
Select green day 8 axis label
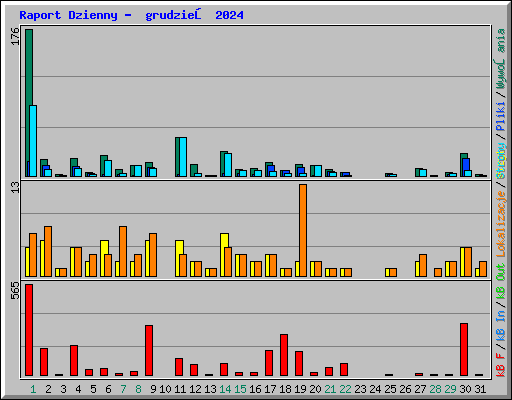coord(138,389)
